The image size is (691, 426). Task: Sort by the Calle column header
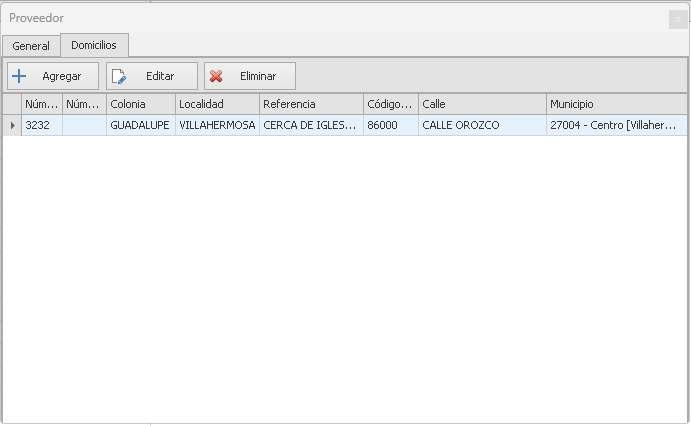coord(481,104)
